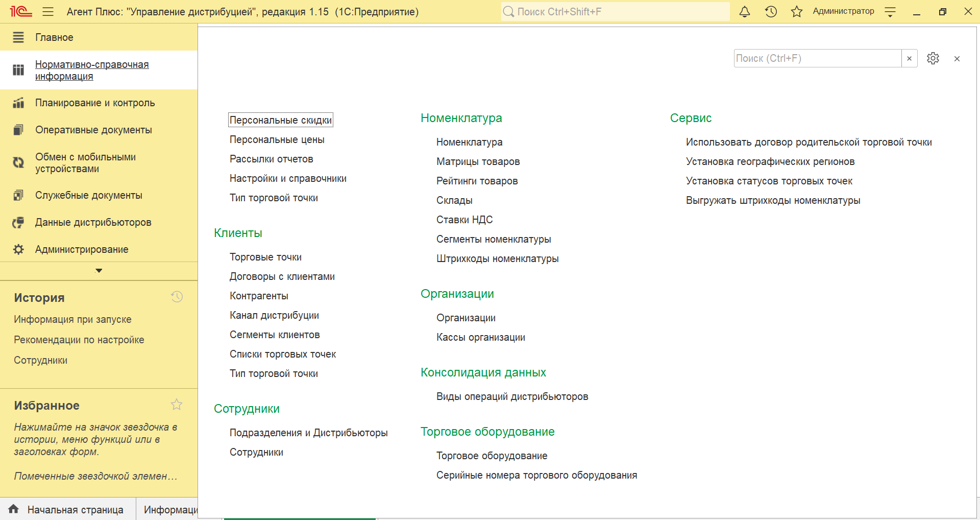Open the hamburger functions menu beside the 1C logo
The image size is (980, 520).
(x=48, y=12)
